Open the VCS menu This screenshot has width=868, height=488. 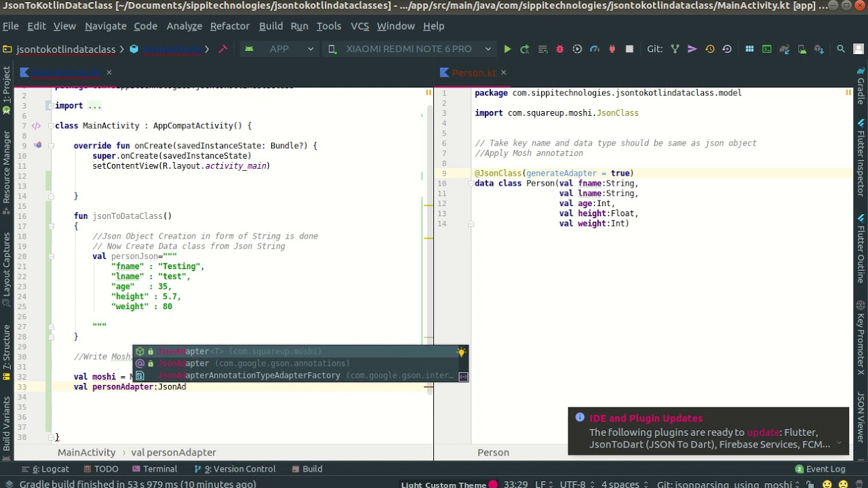point(359,26)
